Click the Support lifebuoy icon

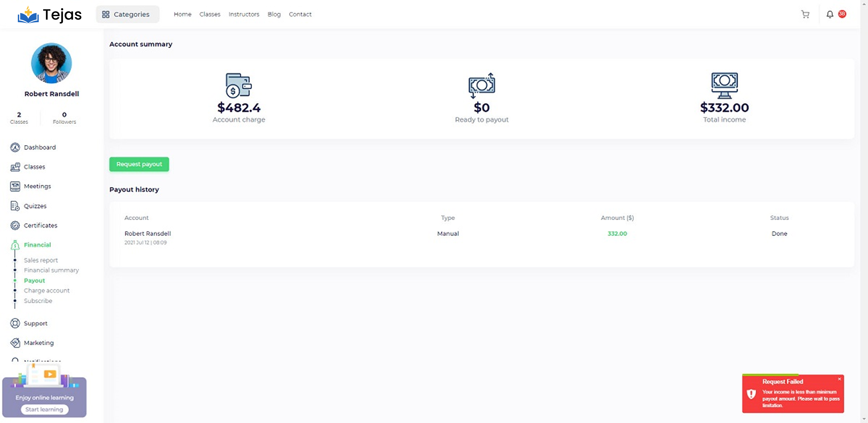tap(15, 323)
